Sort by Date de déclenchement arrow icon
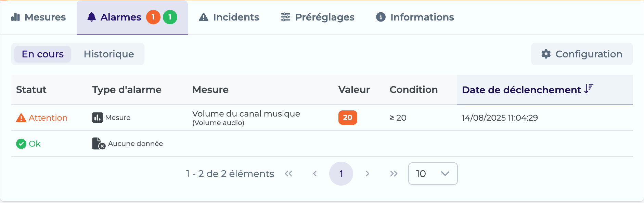The width and height of the screenshot is (644, 203). click(589, 89)
